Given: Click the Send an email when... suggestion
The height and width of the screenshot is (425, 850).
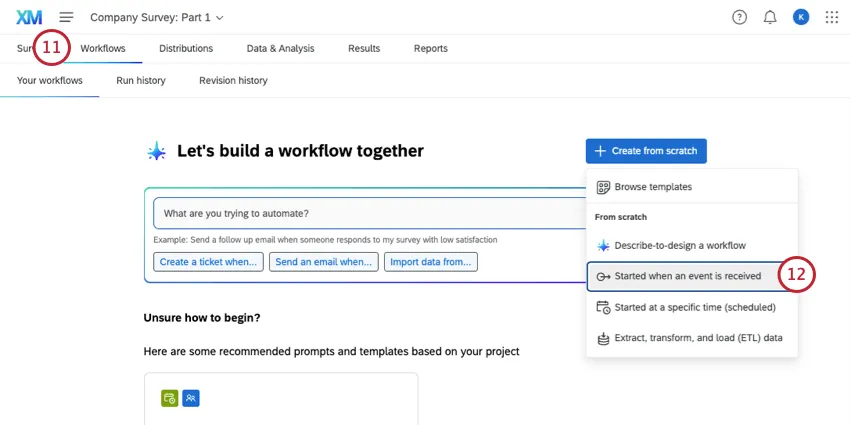Looking at the screenshot, I should pyautogui.click(x=323, y=262).
